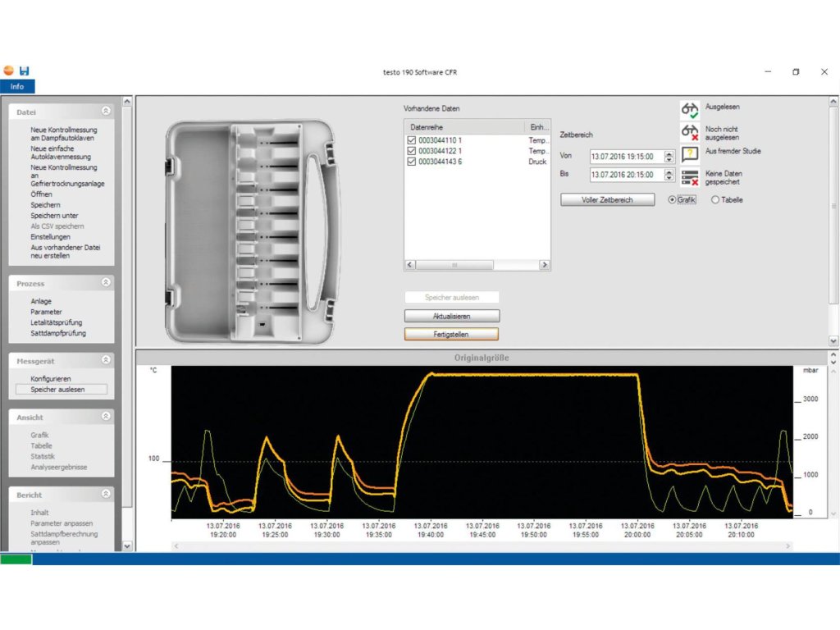
Task: Click the Von date-time field
Action: click(x=626, y=157)
